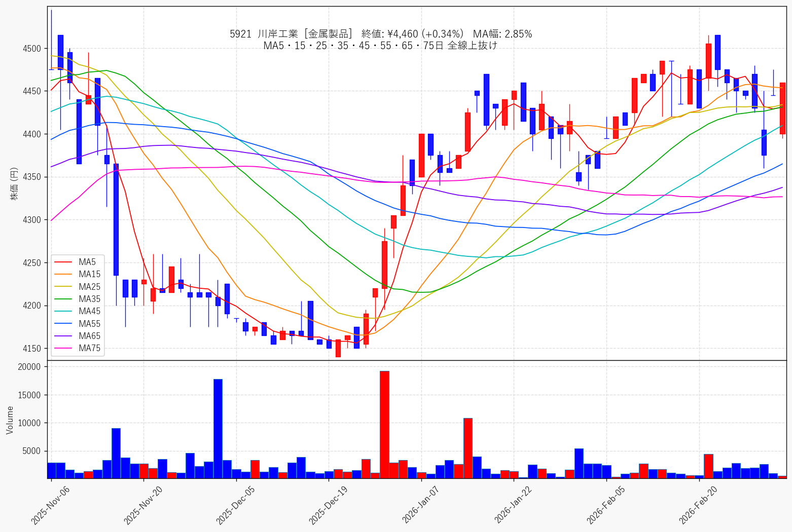Click the 2025-Nov-06 date label
Screen dimensions: 792x532
(x=50, y=505)
